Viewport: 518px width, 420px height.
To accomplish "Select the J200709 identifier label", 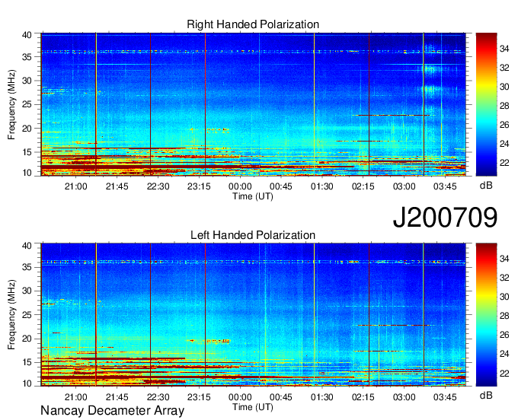I will click(x=445, y=217).
